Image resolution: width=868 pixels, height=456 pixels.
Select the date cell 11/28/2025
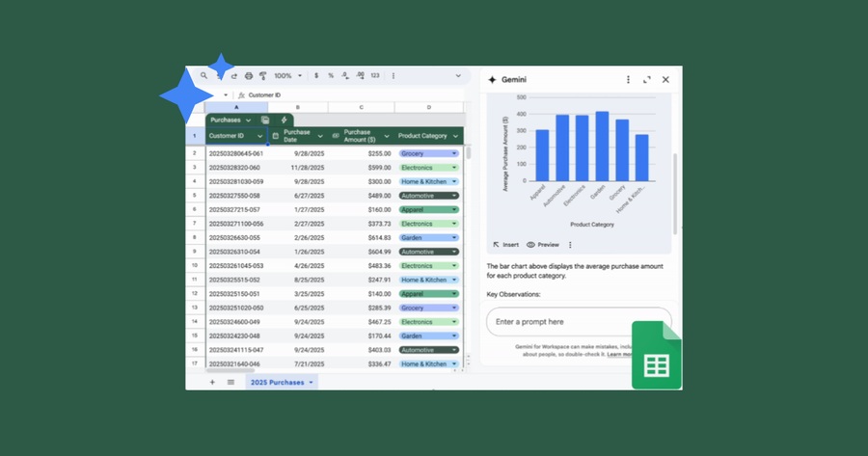[x=298, y=168]
